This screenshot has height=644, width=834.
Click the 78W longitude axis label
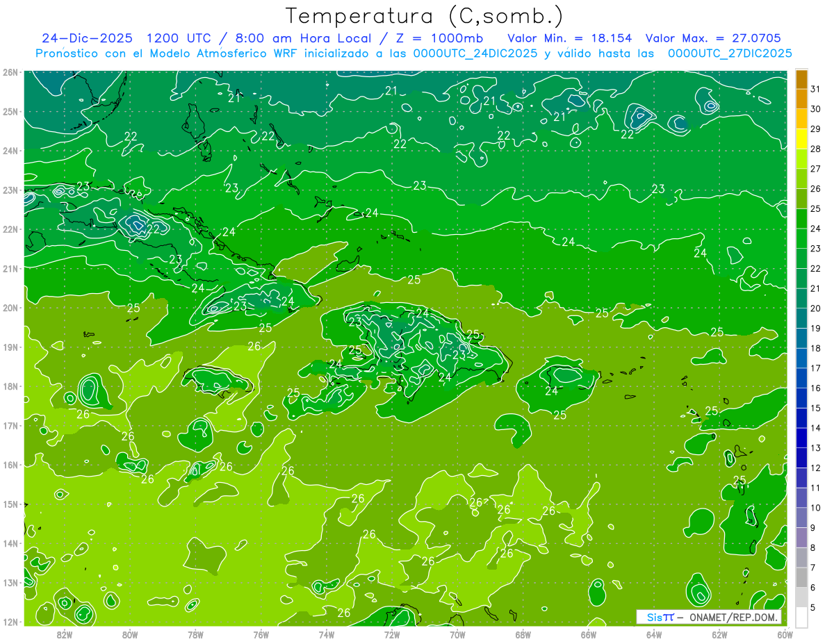(x=195, y=634)
